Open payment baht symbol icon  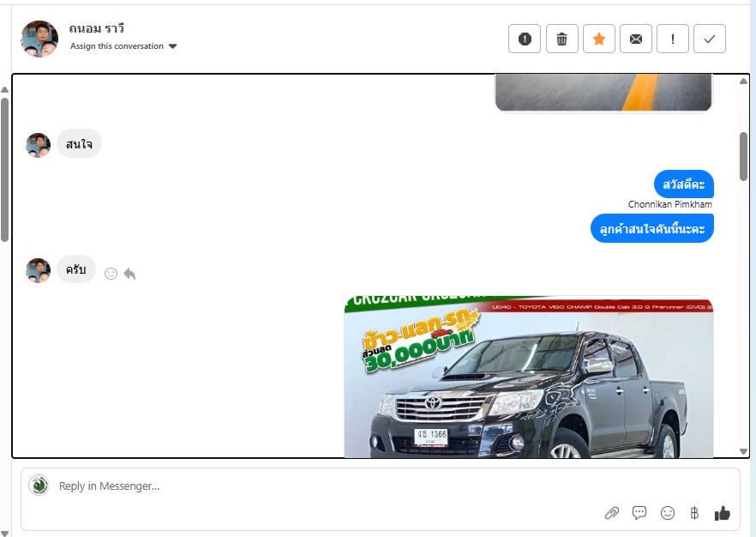coord(694,513)
